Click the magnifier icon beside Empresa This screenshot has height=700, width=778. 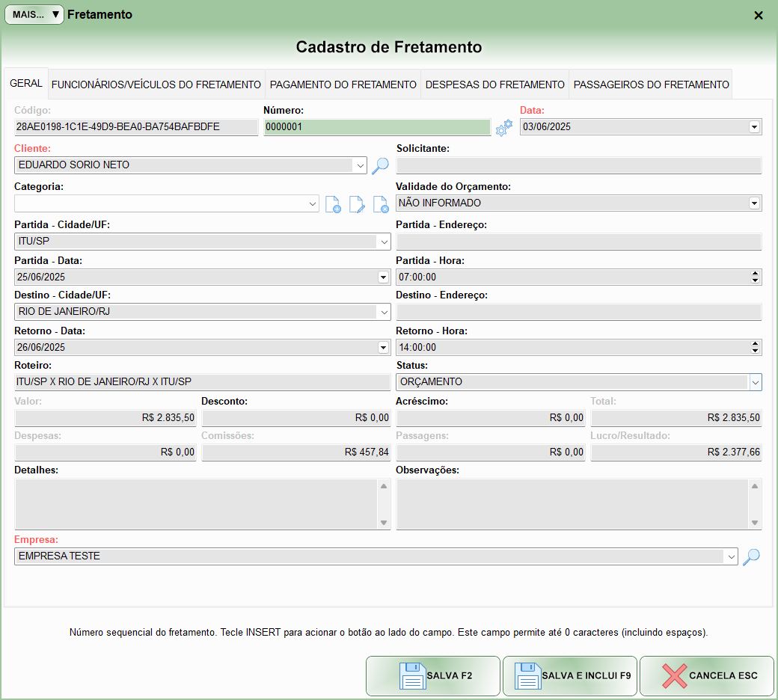pos(751,556)
